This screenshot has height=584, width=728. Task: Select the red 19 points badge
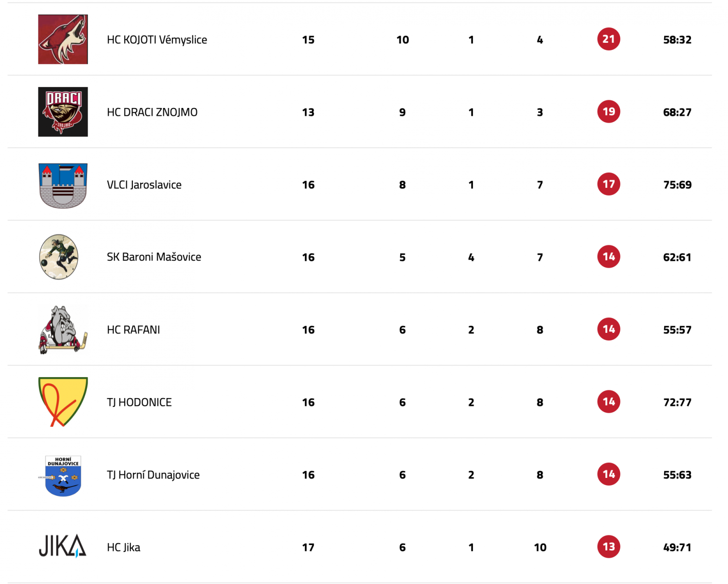pyautogui.click(x=609, y=112)
